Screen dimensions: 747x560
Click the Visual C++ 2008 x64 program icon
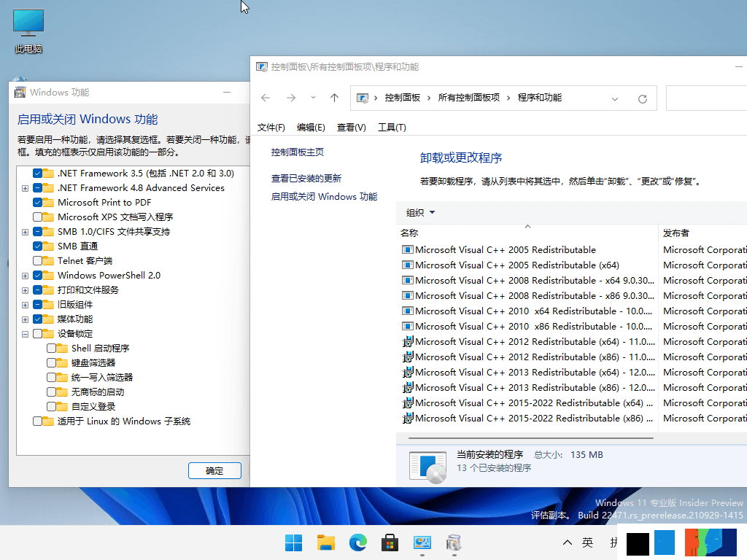tap(407, 281)
